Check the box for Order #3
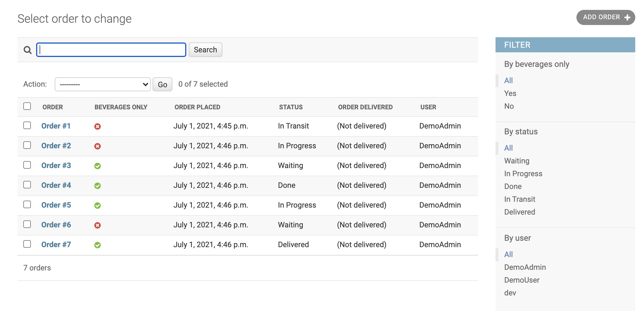 coord(27,165)
